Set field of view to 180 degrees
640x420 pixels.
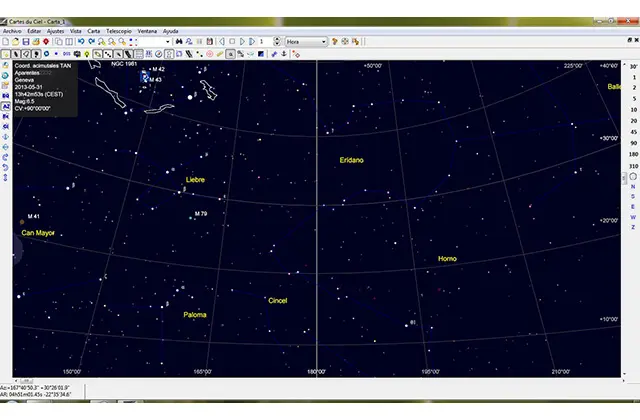point(633,155)
